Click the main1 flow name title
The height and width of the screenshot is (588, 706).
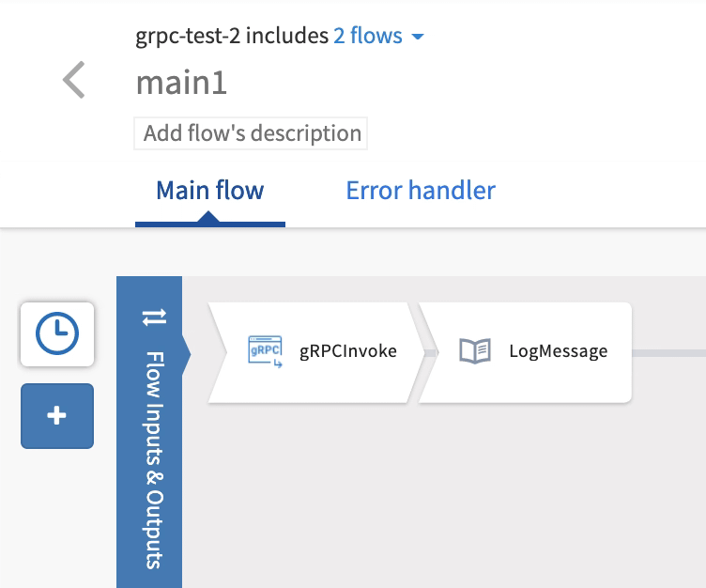(x=181, y=83)
